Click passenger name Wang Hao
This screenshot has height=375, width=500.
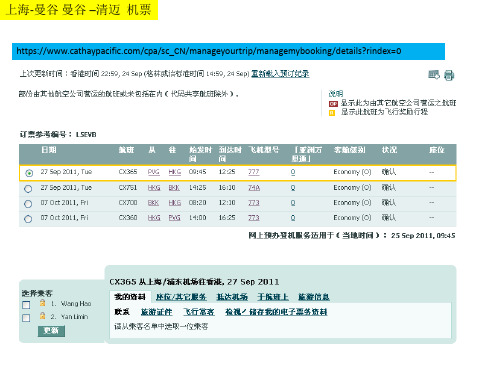tap(76, 304)
